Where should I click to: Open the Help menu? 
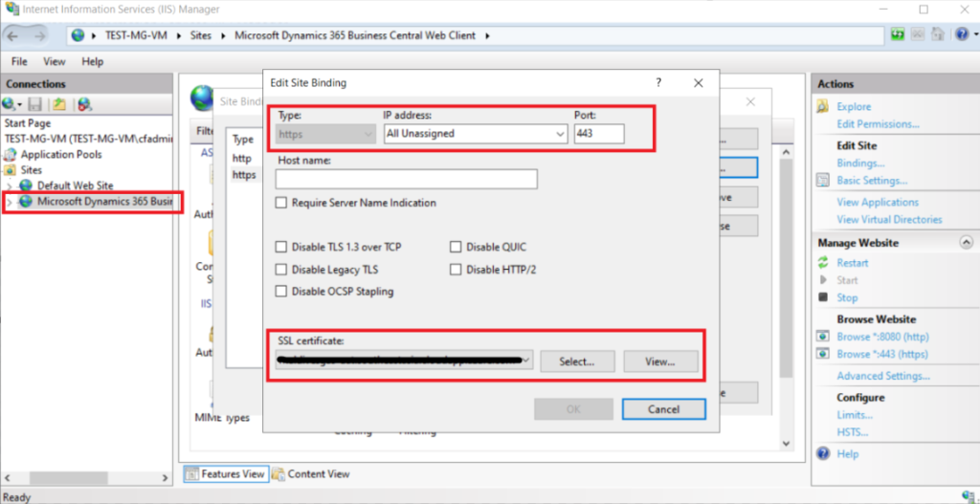[93, 62]
